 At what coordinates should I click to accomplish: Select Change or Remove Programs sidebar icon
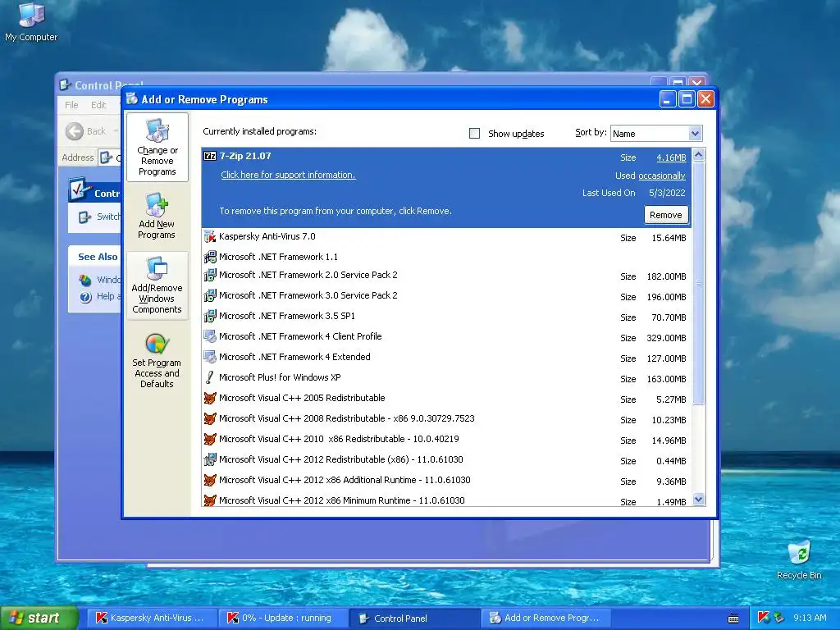pos(157,148)
